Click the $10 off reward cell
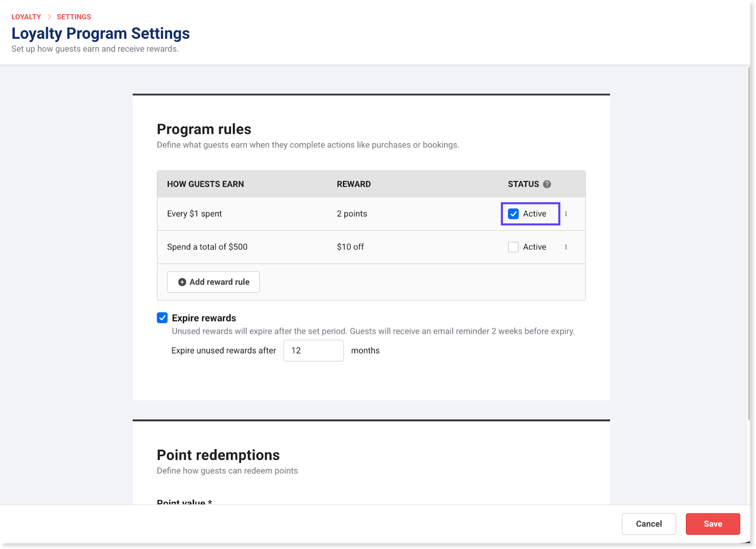The width and height of the screenshot is (756, 549). tap(350, 247)
